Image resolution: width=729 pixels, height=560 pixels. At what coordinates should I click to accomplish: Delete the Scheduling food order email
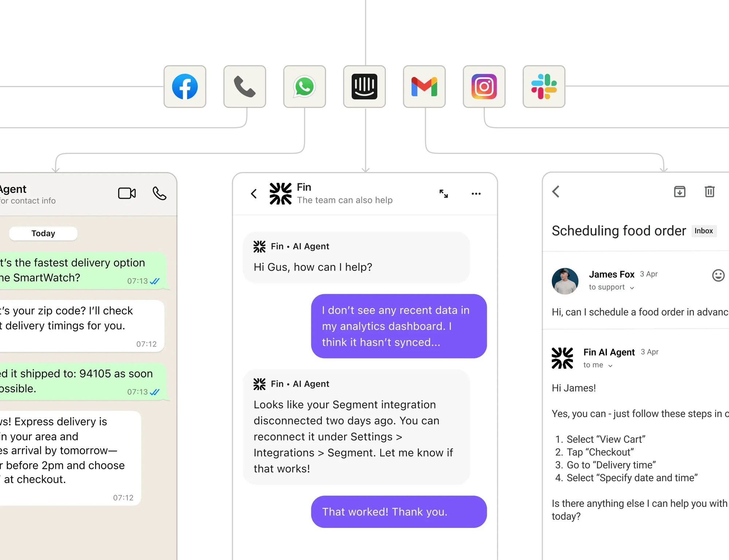pos(709,191)
